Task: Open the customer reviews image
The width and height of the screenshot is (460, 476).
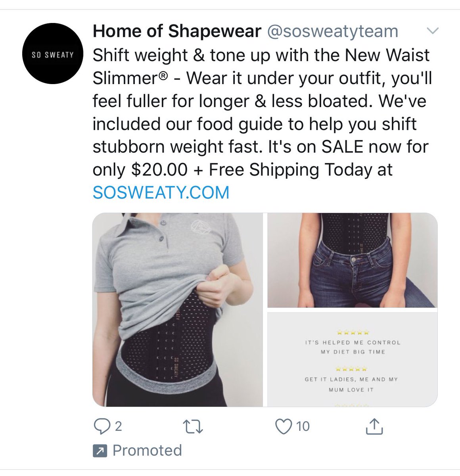Action: pos(353,359)
